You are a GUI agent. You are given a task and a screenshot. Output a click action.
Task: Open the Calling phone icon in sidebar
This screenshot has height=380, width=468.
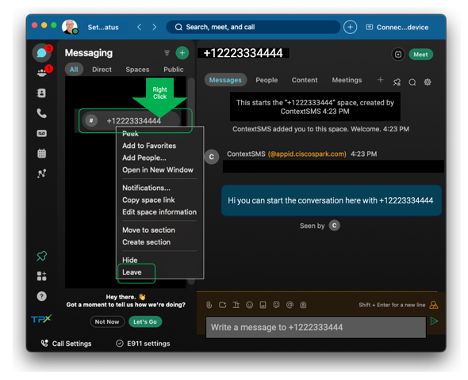coord(42,113)
